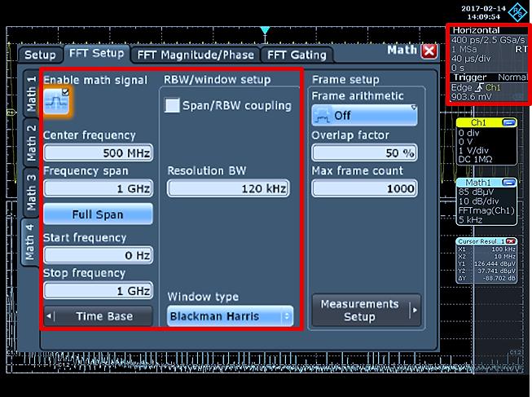Edit the Stop frequency field
This screenshot has width=532, height=397.
point(98,290)
